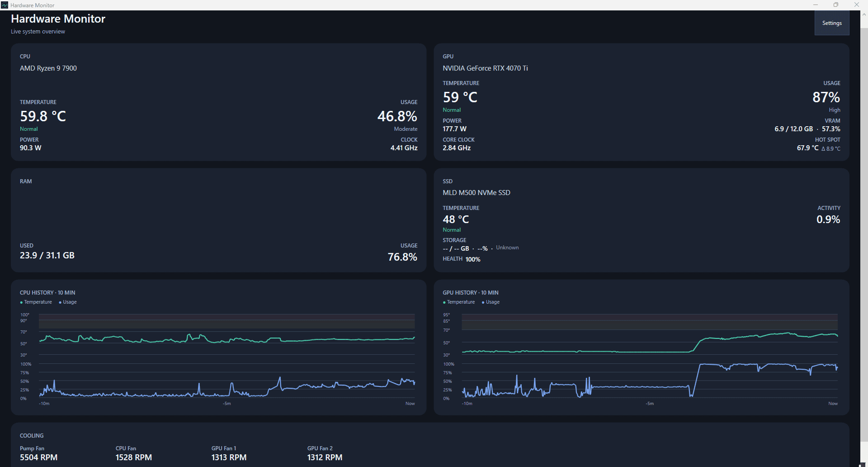Click the GPU usage value 87%
Viewport: 868px width, 467px height.
[x=826, y=97]
